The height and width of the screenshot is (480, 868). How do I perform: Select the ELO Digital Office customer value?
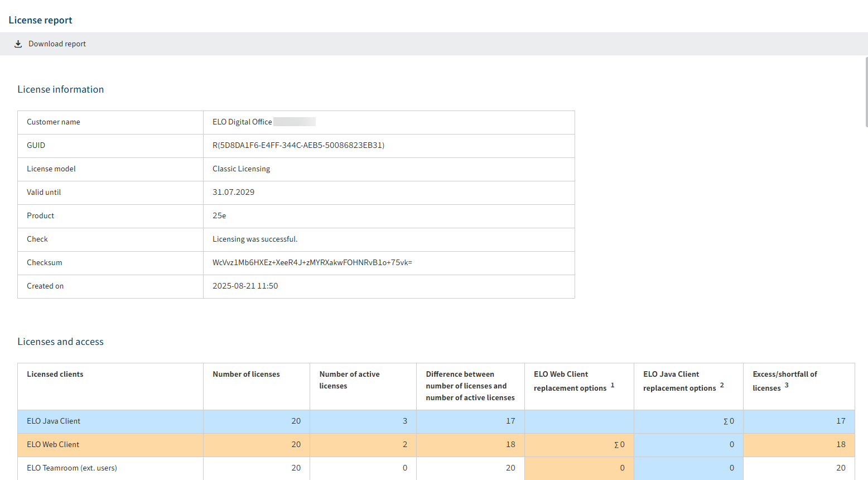(x=242, y=122)
